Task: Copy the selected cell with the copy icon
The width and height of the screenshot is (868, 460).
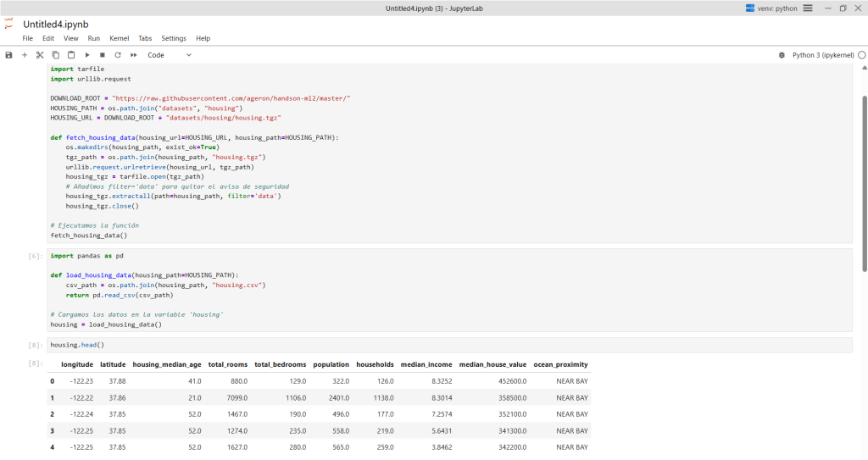Action: (55, 55)
